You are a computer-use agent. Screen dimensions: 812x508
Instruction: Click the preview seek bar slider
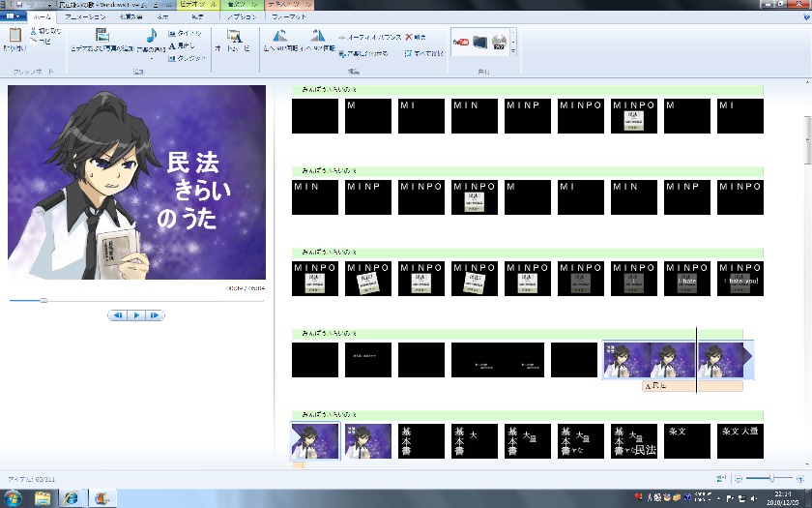43,300
